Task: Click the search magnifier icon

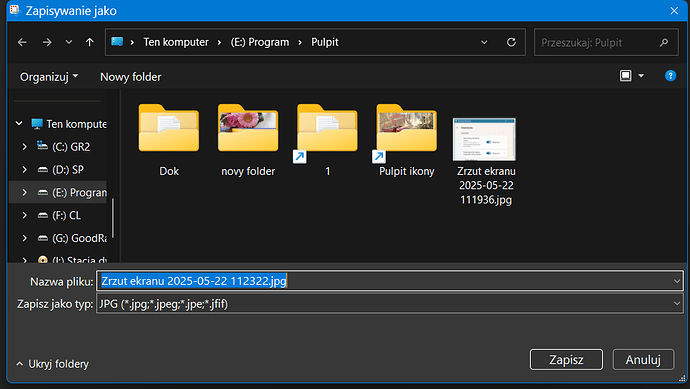Action: coord(664,43)
